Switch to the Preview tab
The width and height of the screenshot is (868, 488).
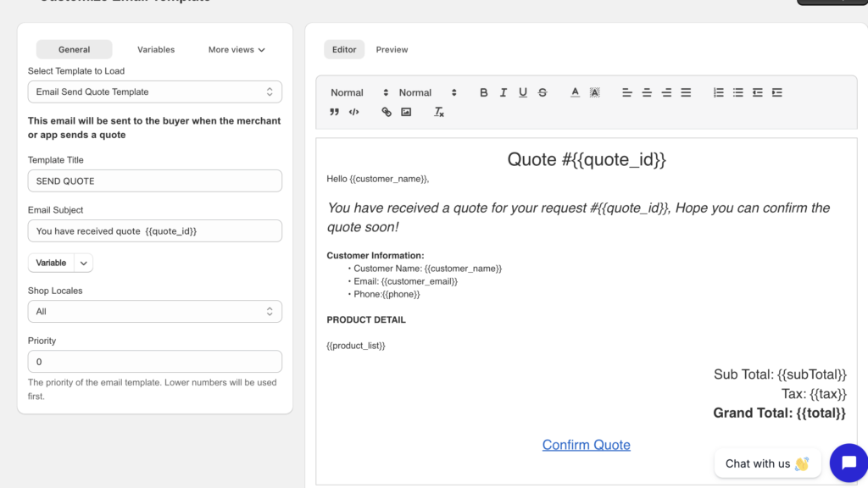click(x=392, y=50)
